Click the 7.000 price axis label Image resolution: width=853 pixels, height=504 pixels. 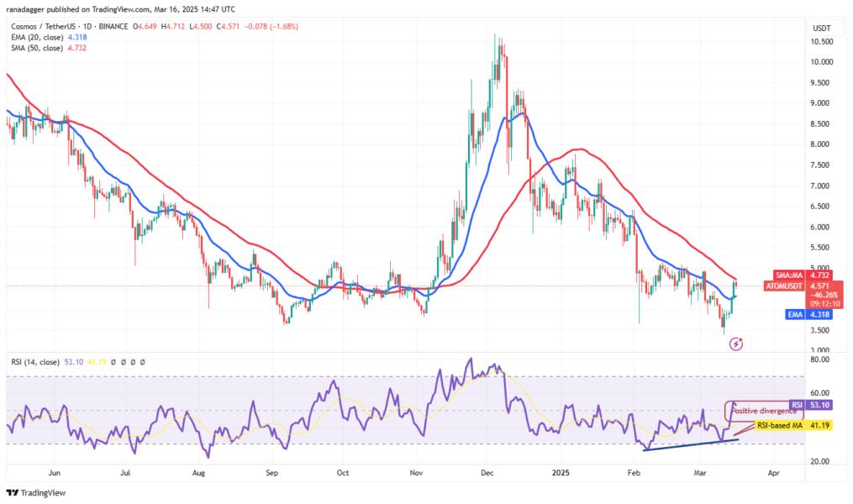point(821,186)
